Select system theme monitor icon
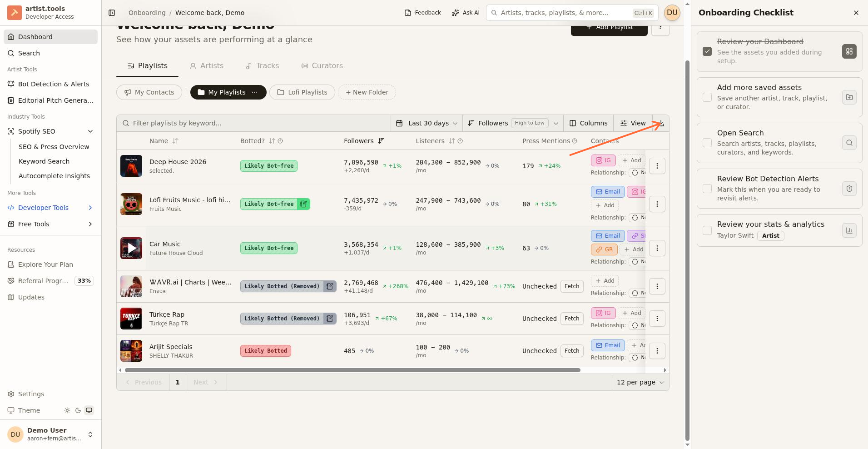Screen dimensions: 868x449 pyautogui.click(x=89, y=410)
